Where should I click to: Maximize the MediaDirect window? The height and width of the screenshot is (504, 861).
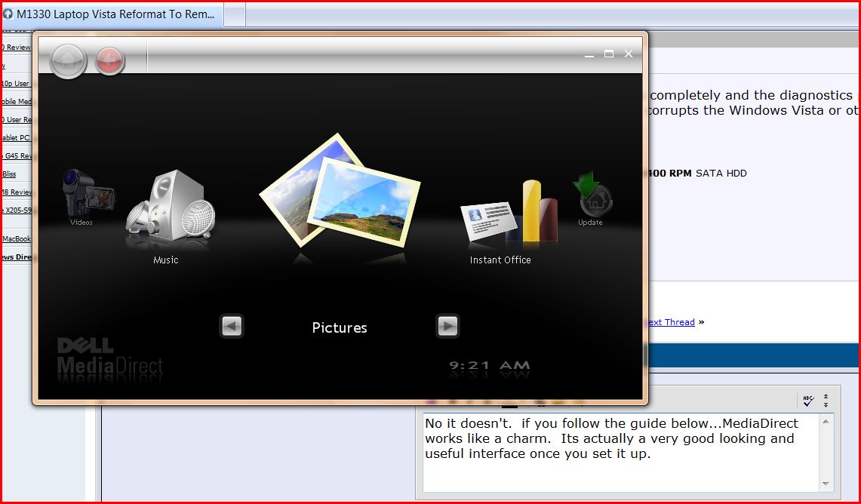pos(608,54)
